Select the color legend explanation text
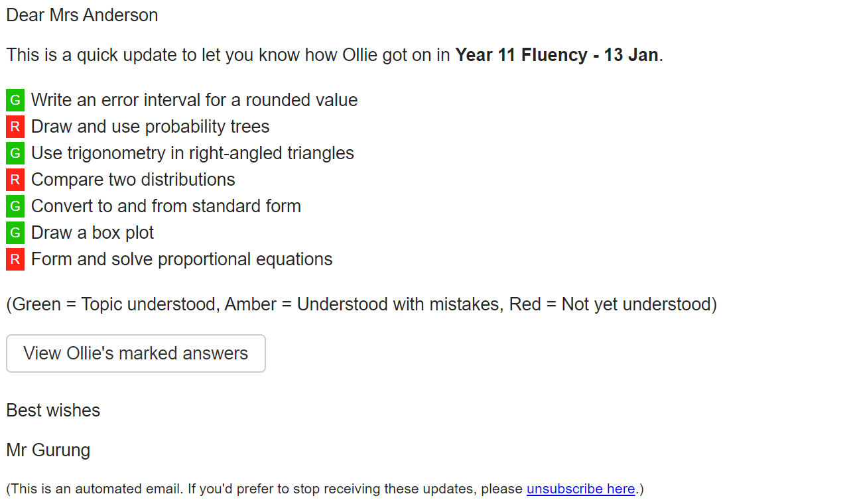 pos(361,304)
